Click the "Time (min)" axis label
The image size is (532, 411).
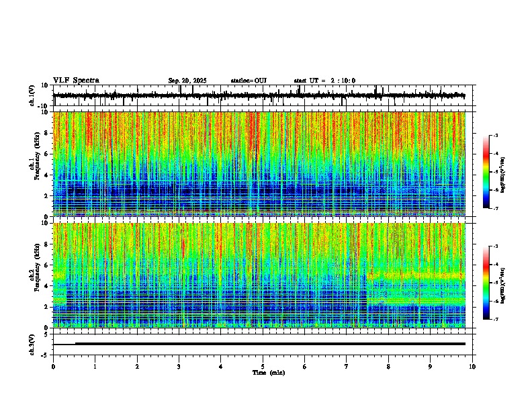pyautogui.click(x=269, y=373)
